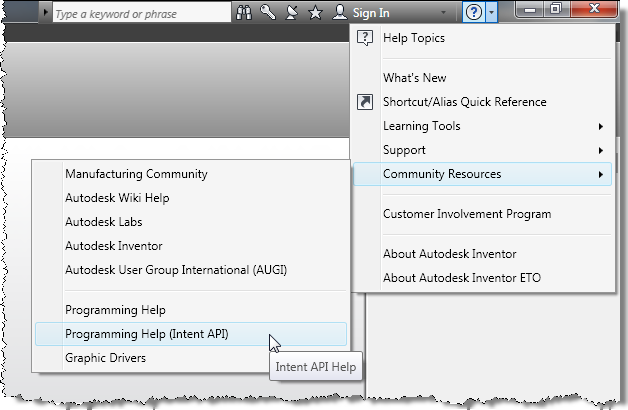Click the Help Topics question icon
628x410 pixels.
[x=365, y=39]
